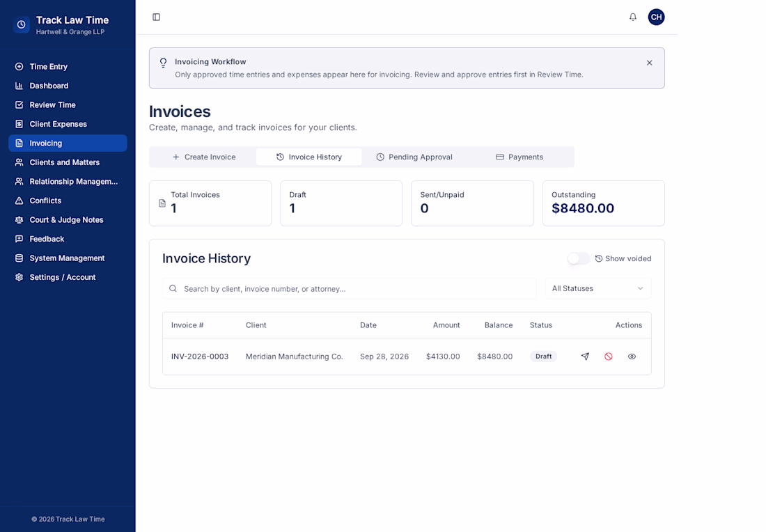This screenshot has height=532, width=766.
Task: Go to the Payments tab
Action: click(519, 157)
